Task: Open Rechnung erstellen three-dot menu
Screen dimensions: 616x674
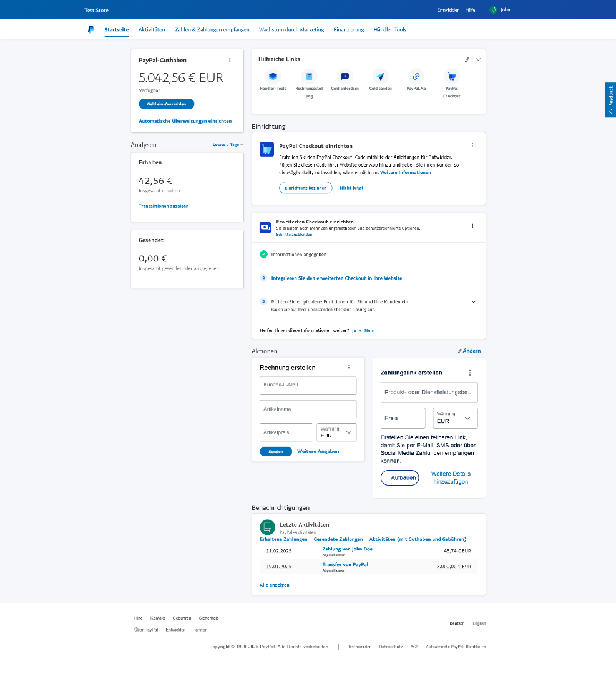Action: [x=349, y=368]
